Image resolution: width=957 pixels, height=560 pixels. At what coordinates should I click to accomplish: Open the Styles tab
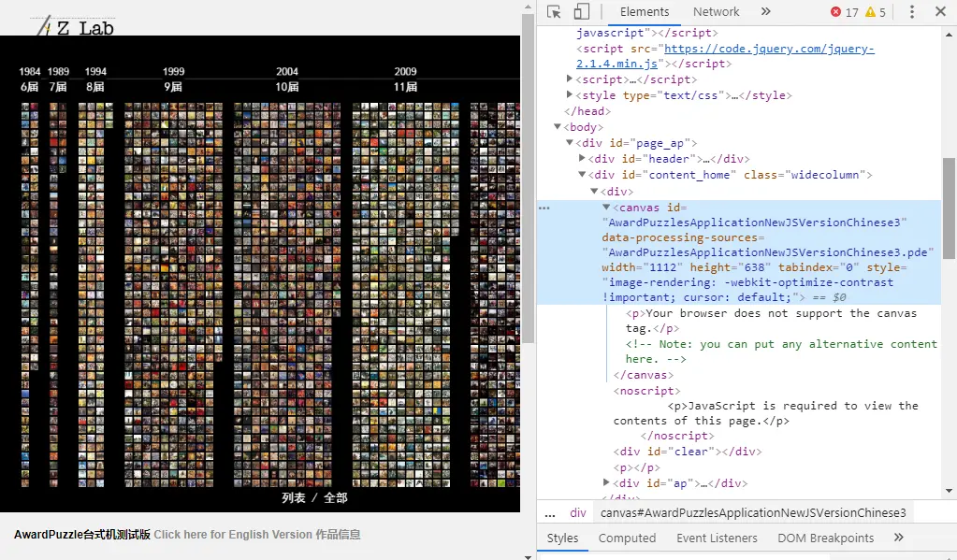[x=562, y=538]
